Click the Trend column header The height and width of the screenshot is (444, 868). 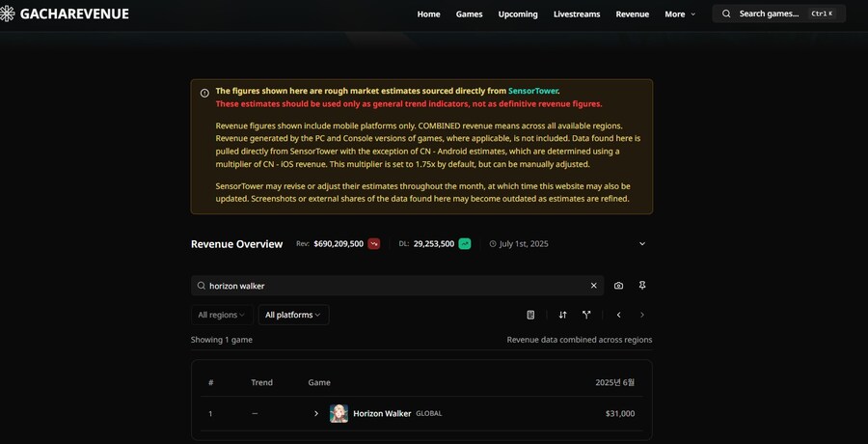(x=261, y=382)
